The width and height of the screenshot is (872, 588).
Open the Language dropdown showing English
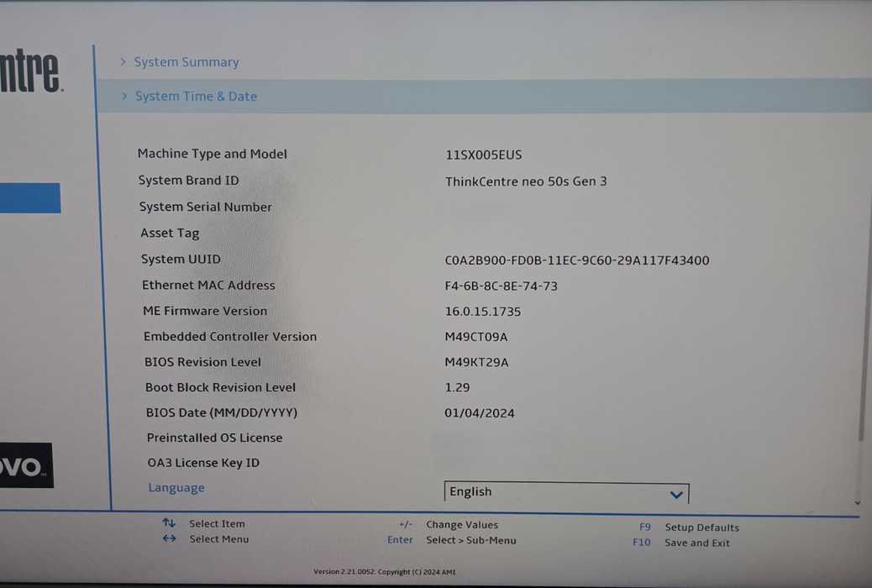click(567, 491)
